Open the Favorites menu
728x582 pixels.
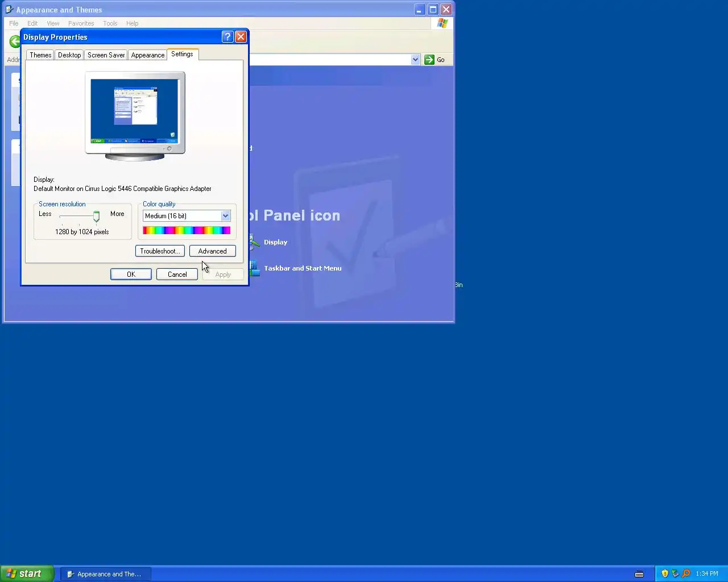[x=81, y=23]
